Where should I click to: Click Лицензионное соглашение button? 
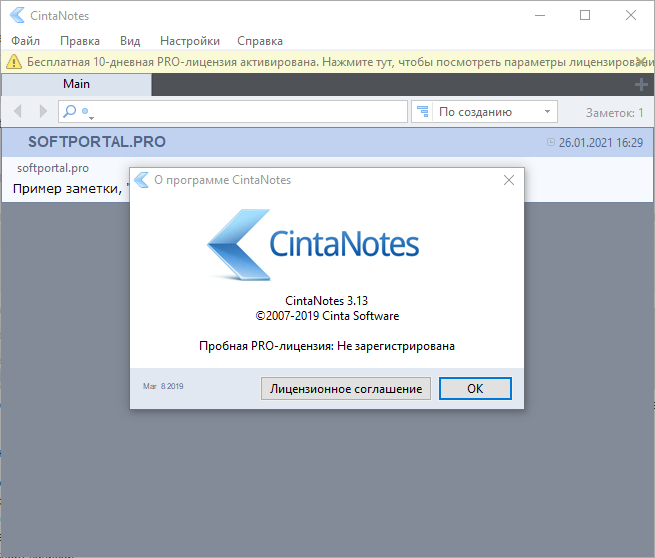click(346, 389)
